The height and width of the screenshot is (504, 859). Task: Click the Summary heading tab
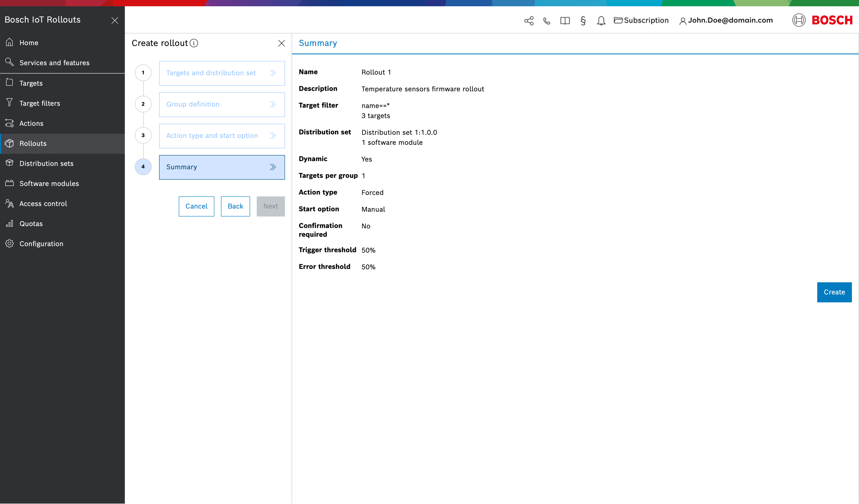(x=318, y=43)
